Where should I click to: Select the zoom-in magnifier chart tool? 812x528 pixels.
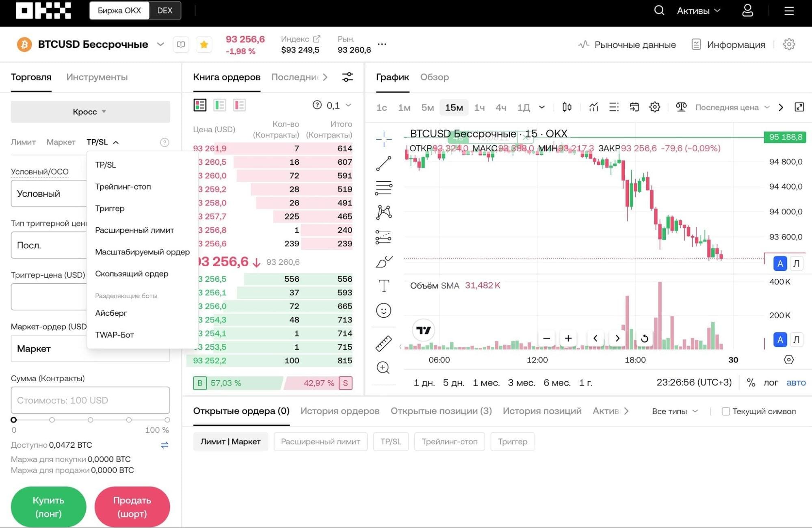coord(383,368)
